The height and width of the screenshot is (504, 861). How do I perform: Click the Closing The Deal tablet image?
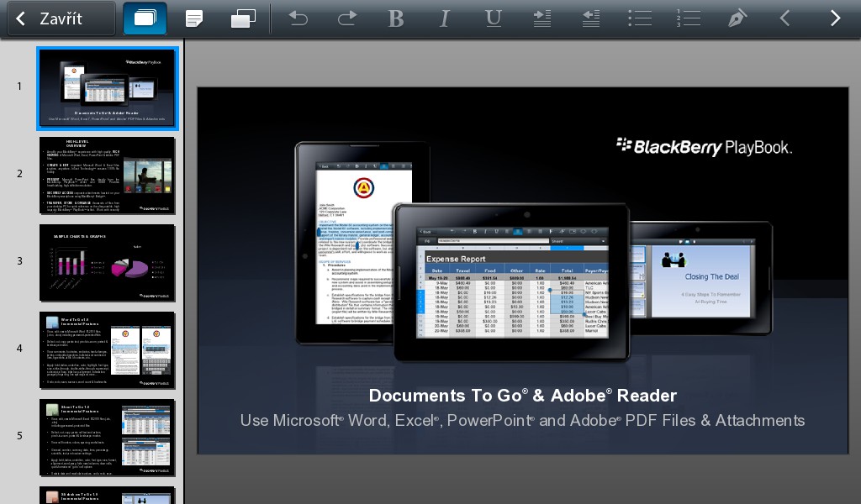pos(701,279)
